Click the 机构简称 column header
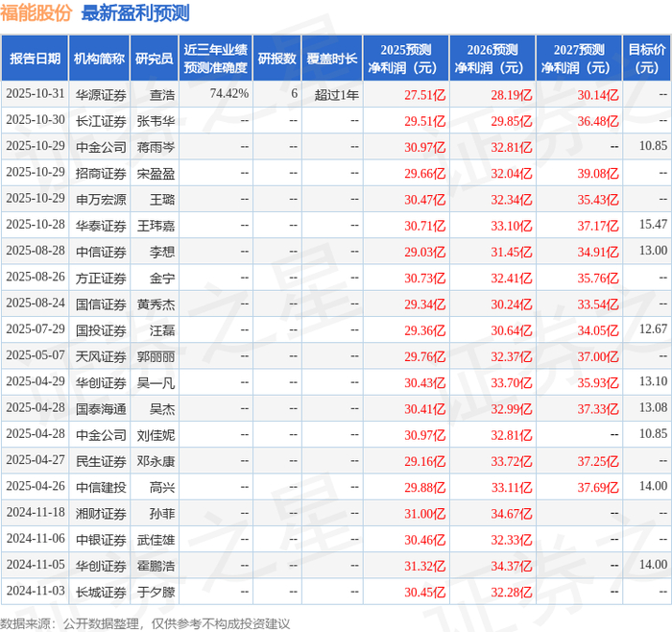The height and width of the screenshot is (632, 672). pos(99,59)
